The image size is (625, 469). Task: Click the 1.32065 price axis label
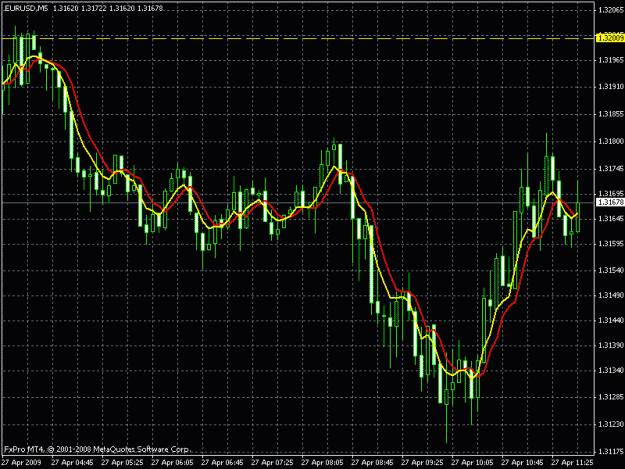click(611, 10)
